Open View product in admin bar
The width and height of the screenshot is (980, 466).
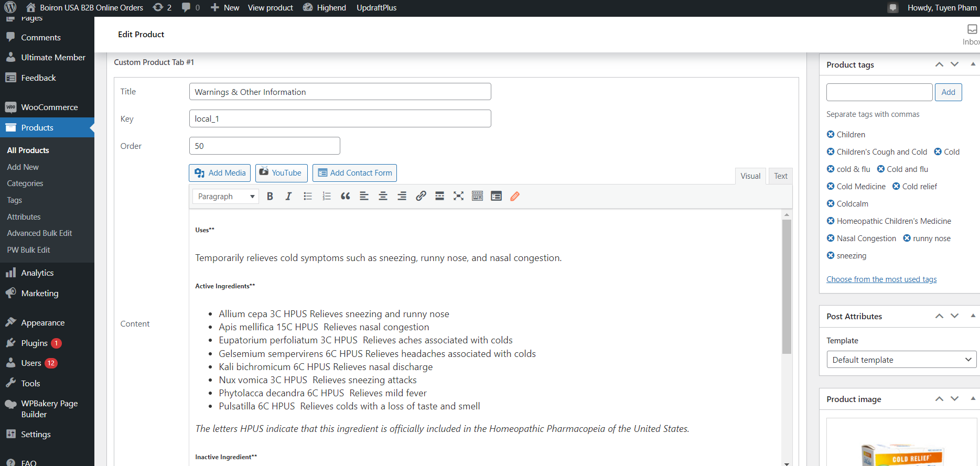tap(271, 8)
